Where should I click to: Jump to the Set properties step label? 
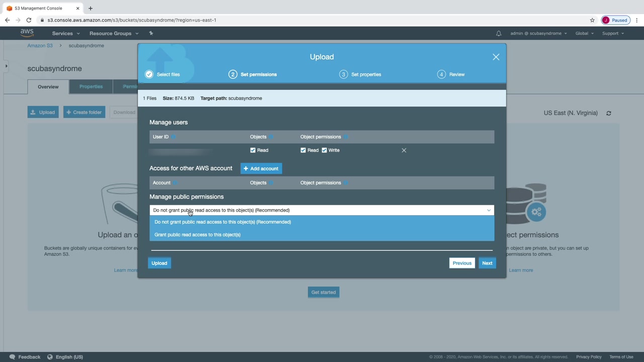click(366, 74)
